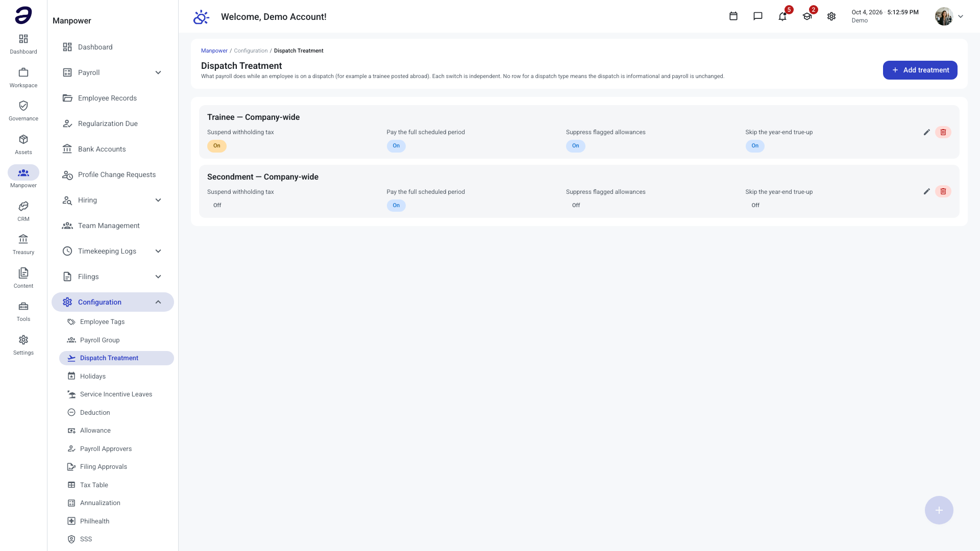This screenshot has width=980, height=551.
Task: Toggle Secondment Pay the full scheduled period
Action: click(396, 206)
